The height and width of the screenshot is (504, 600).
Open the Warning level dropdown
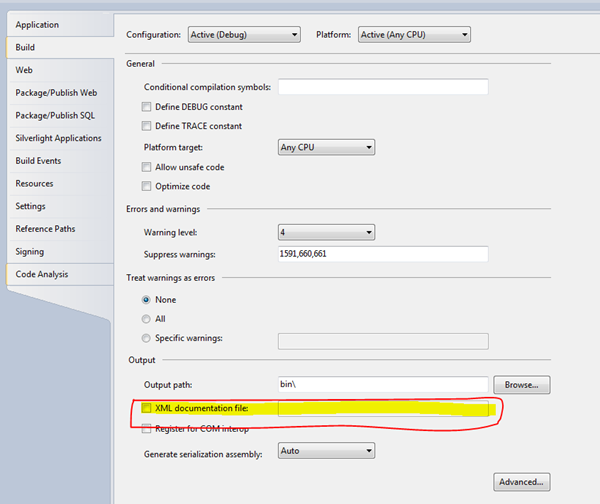coord(326,232)
